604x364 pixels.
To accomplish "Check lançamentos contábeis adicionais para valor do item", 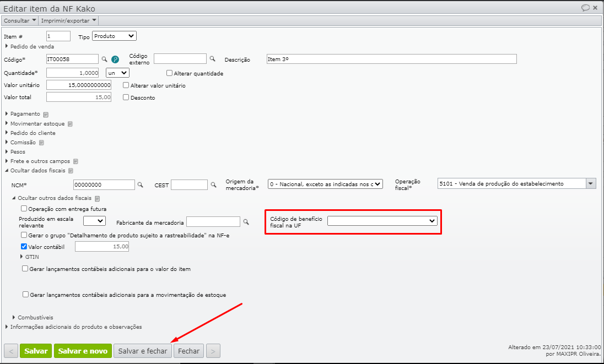I will (x=25, y=269).
